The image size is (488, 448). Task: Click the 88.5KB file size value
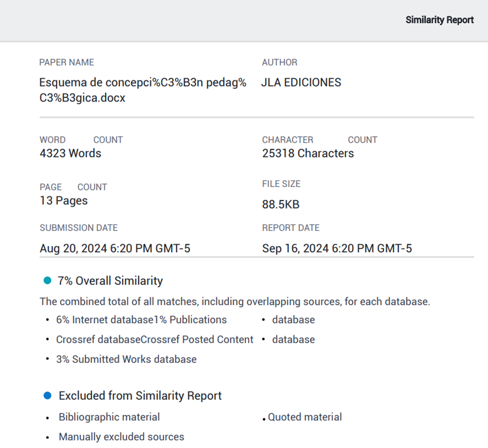coord(281,205)
